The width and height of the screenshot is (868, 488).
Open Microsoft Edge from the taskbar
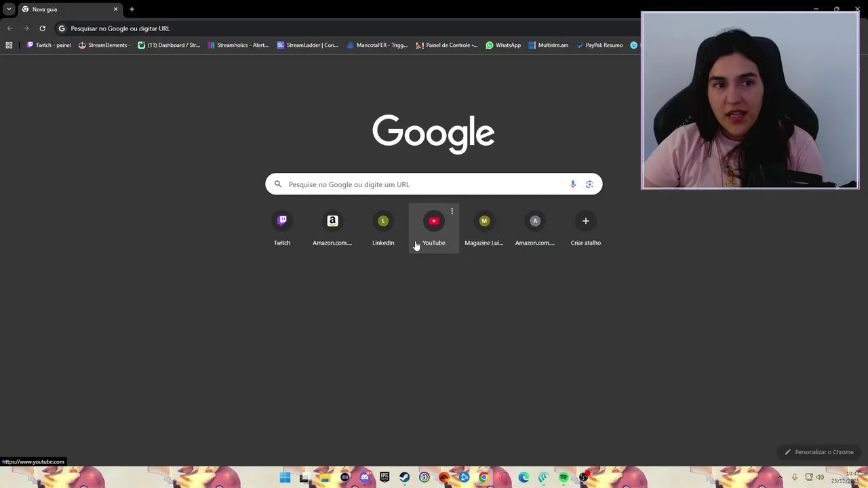point(524,477)
